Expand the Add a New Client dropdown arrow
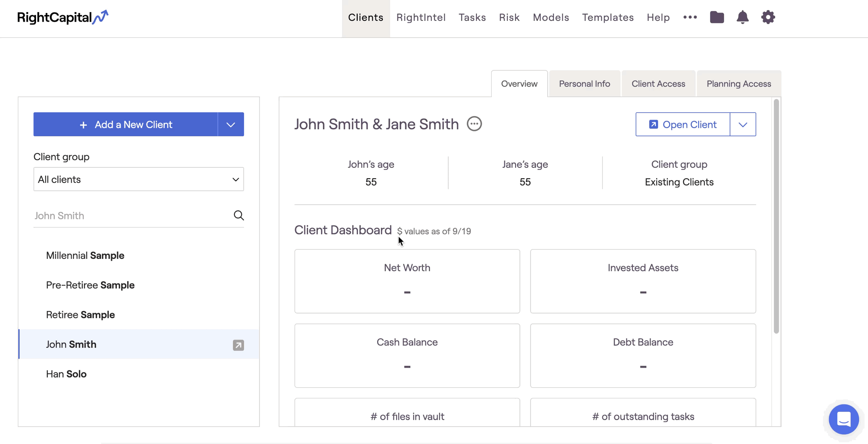This screenshot has width=868, height=444. (230, 125)
